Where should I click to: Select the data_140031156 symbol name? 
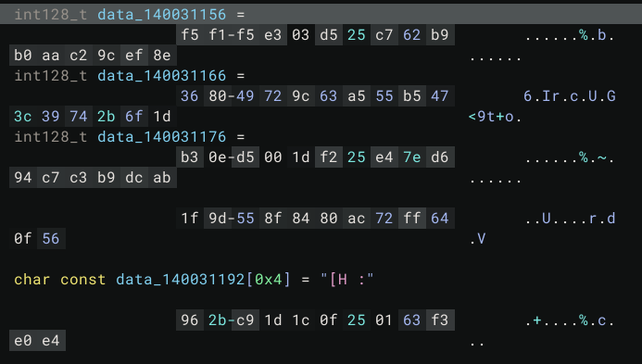tap(162, 15)
